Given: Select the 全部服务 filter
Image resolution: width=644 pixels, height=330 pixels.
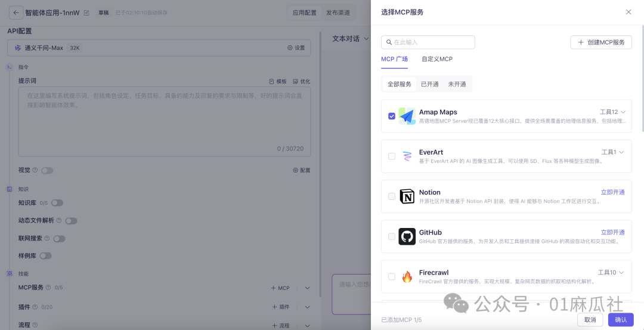Looking at the screenshot, I should point(399,84).
